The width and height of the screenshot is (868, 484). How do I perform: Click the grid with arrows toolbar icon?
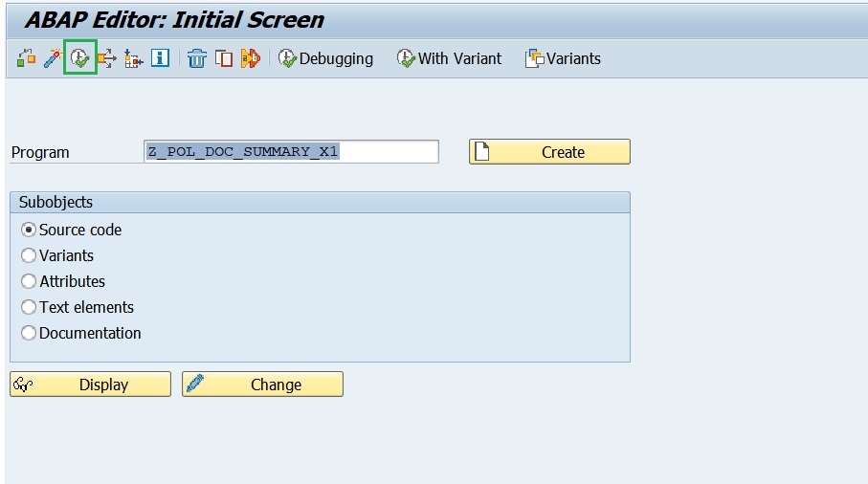[x=133, y=58]
